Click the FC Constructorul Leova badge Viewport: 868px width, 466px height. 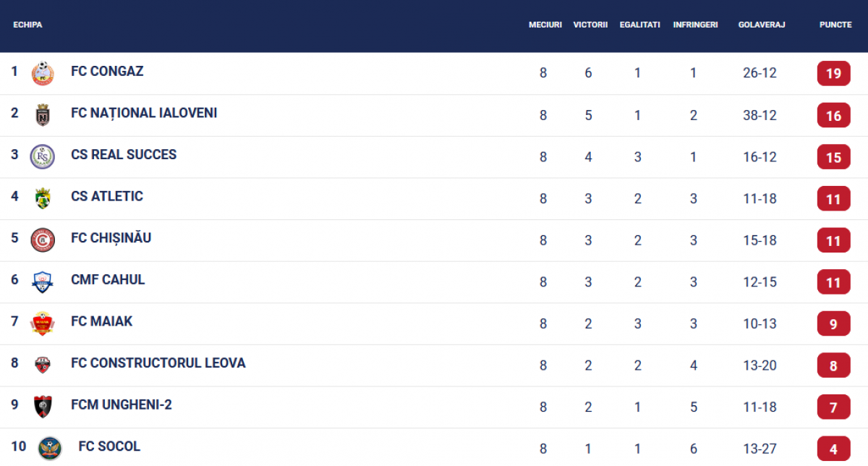click(x=43, y=365)
